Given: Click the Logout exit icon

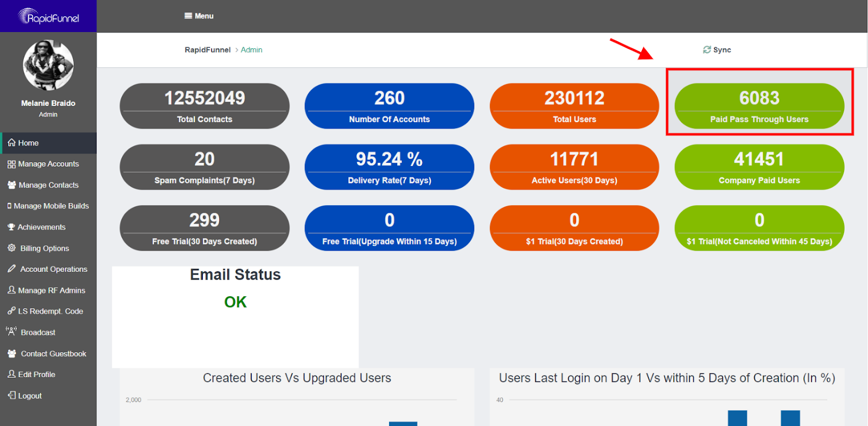Looking at the screenshot, I should [11, 396].
